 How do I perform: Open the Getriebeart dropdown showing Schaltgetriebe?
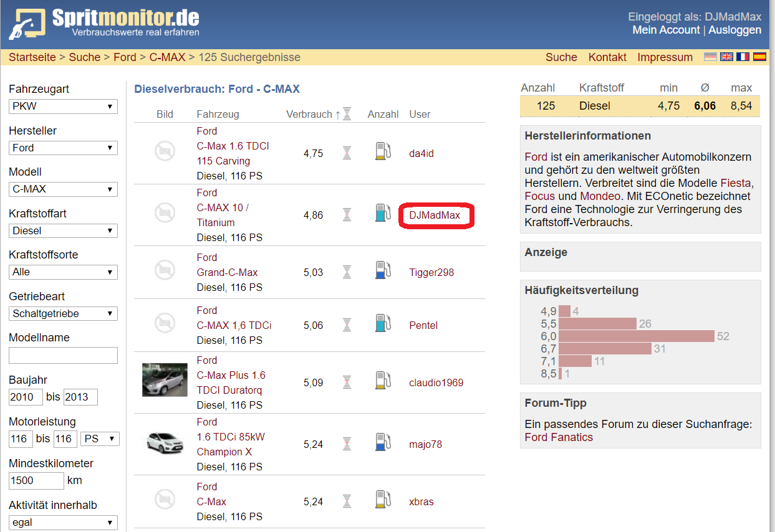point(63,313)
